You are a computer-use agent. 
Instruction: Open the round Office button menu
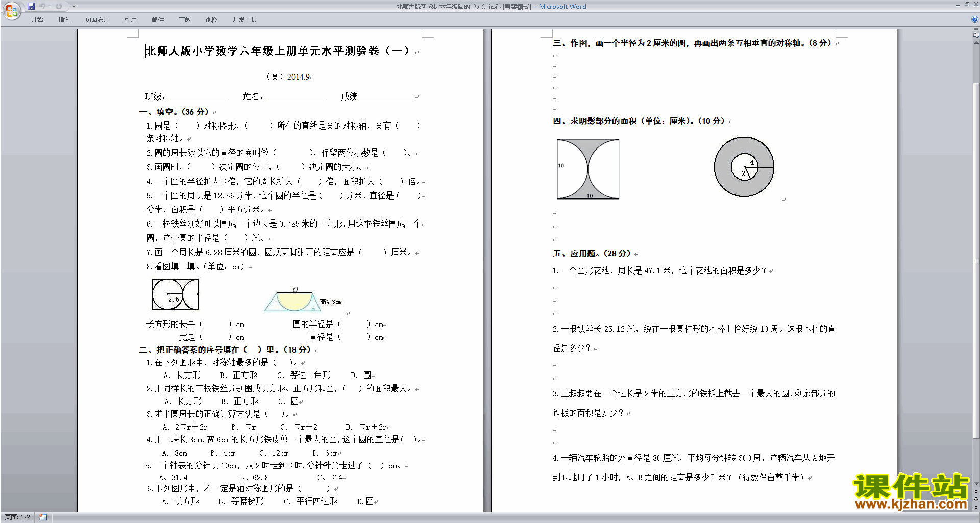[11, 11]
